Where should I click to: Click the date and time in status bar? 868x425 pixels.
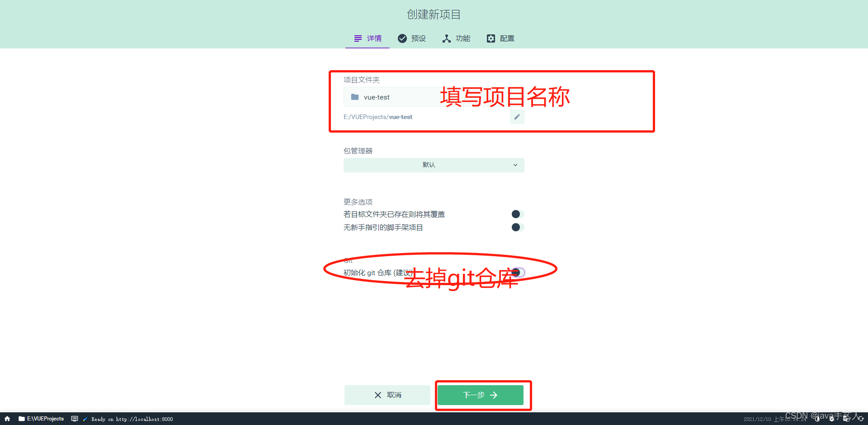pos(775,419)
